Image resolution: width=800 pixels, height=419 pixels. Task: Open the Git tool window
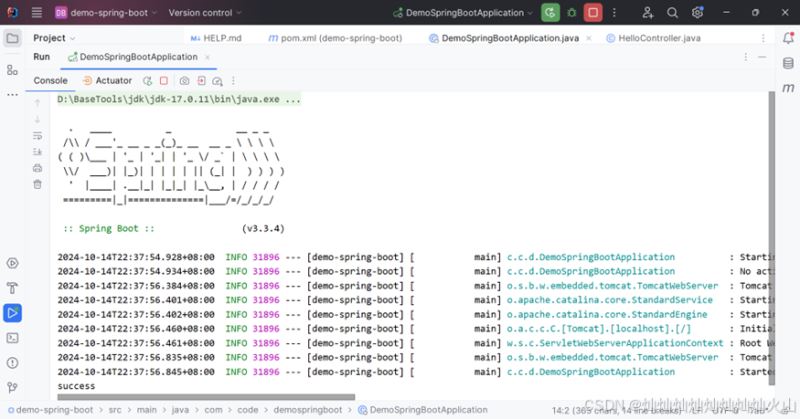(12, 387)
